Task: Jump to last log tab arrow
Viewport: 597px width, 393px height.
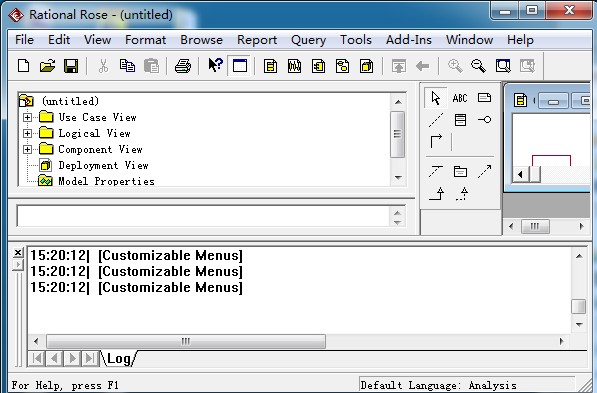Action: 90,358
